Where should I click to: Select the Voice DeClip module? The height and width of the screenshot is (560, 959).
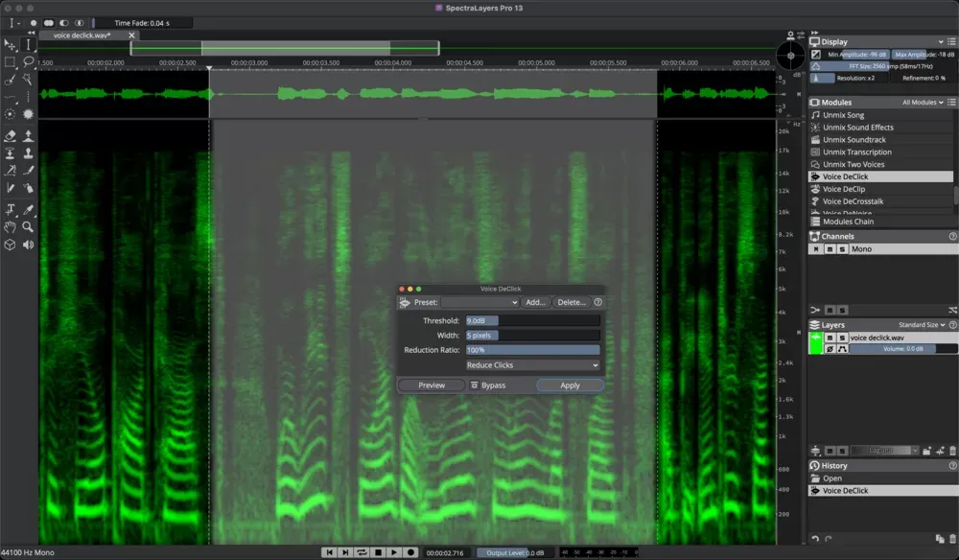pos(880,189)
